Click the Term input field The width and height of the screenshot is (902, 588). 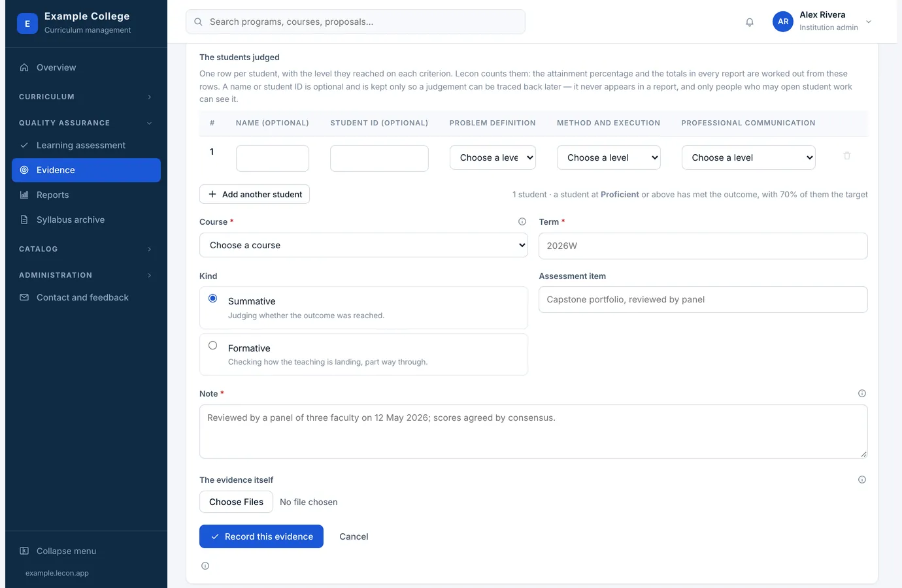click(703, 246)
